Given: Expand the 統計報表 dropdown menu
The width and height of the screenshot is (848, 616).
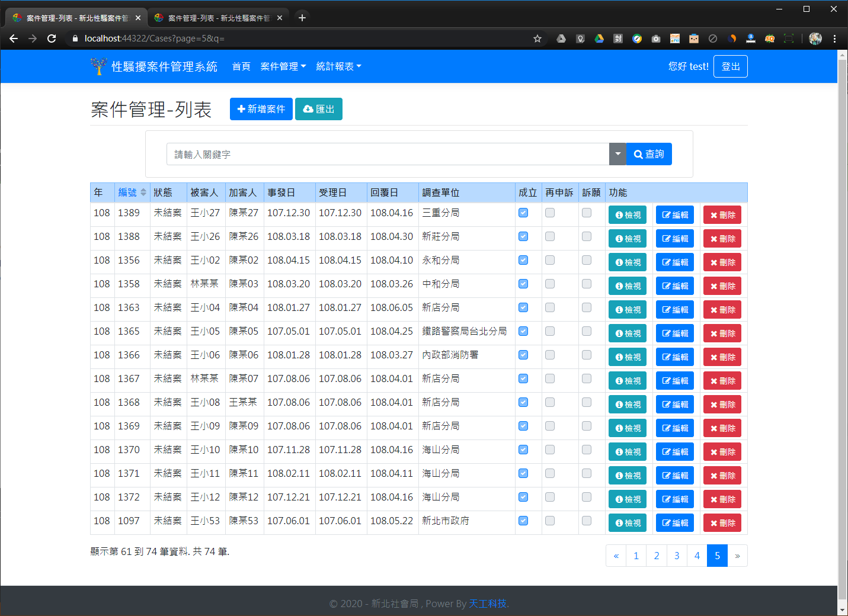Looking at the screenshot, I should (x=338, y=66).
